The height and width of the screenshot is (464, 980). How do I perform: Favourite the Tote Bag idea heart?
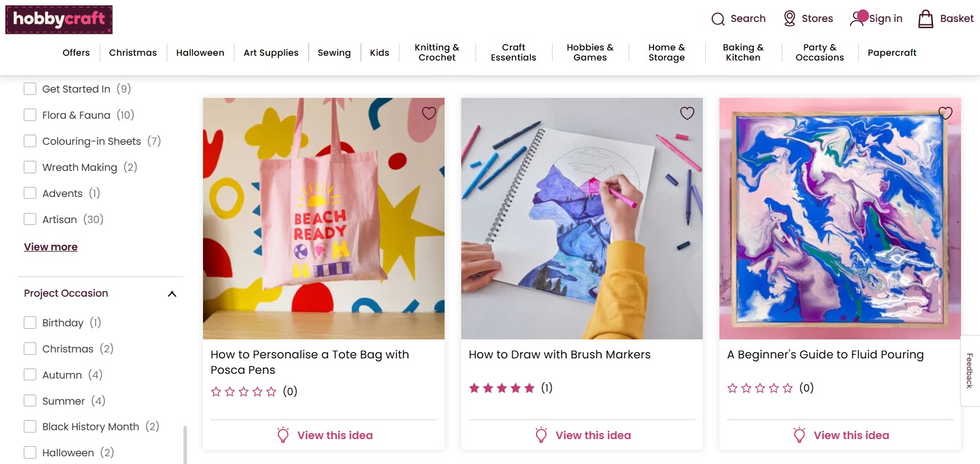429,113
